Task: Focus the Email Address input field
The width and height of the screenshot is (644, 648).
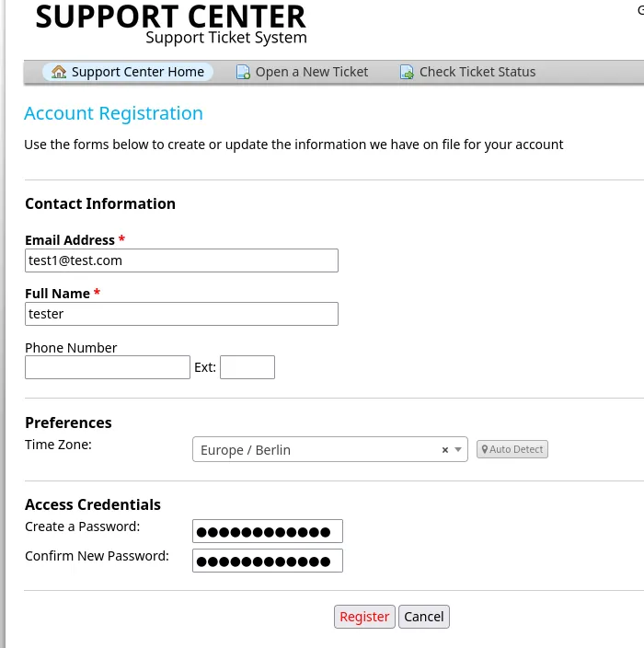Action: tap(181, 260)
